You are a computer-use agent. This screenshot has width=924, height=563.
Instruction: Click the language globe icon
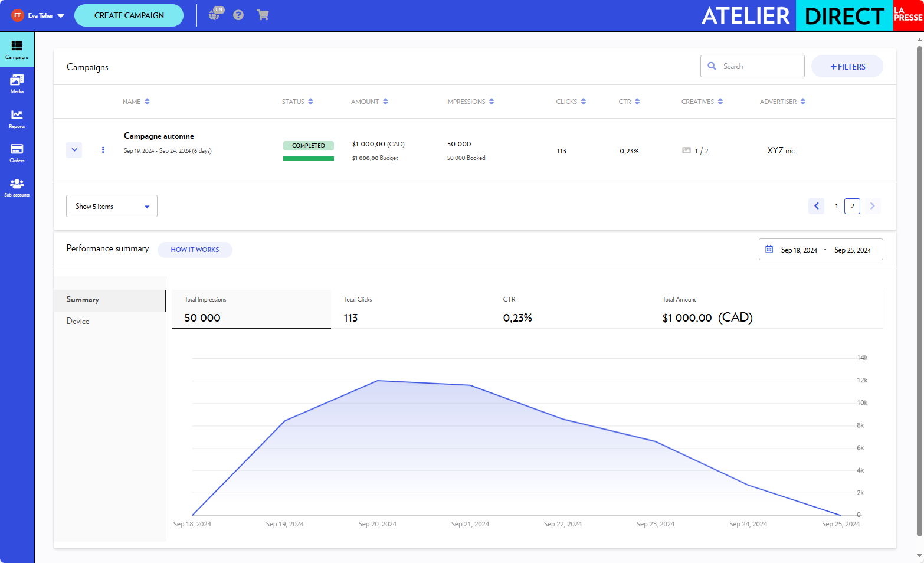[x=215, y=15]
